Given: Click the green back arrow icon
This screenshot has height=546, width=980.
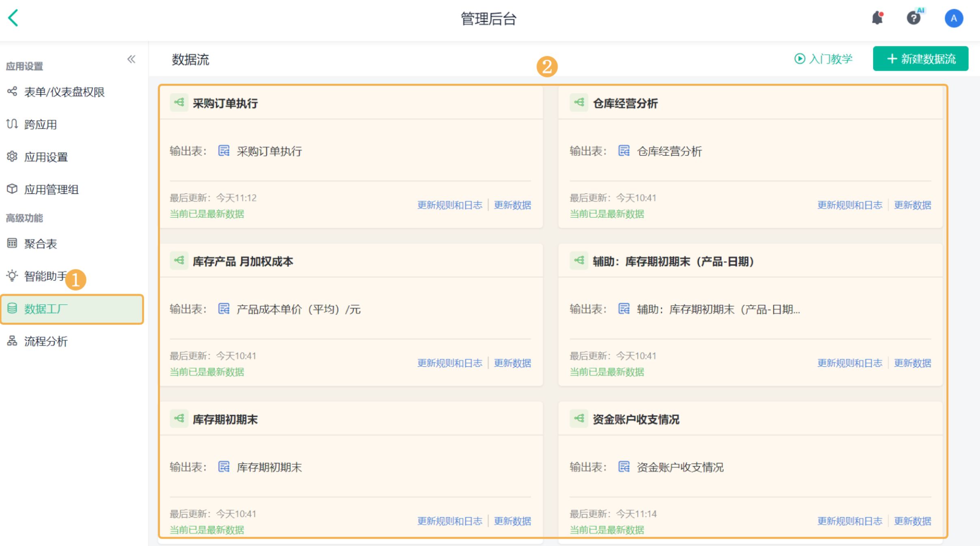Looking at the screenshot, I should pyautogui.click(x=13, y=18).
